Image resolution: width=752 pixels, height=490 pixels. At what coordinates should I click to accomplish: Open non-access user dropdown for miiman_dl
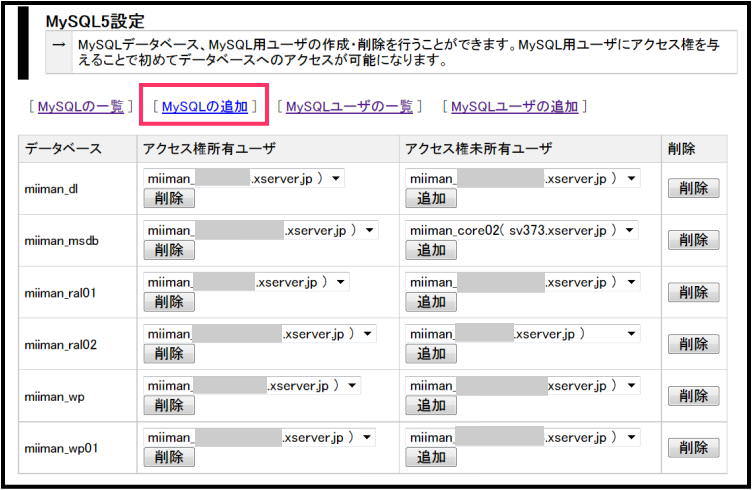[x=523, y=178]
